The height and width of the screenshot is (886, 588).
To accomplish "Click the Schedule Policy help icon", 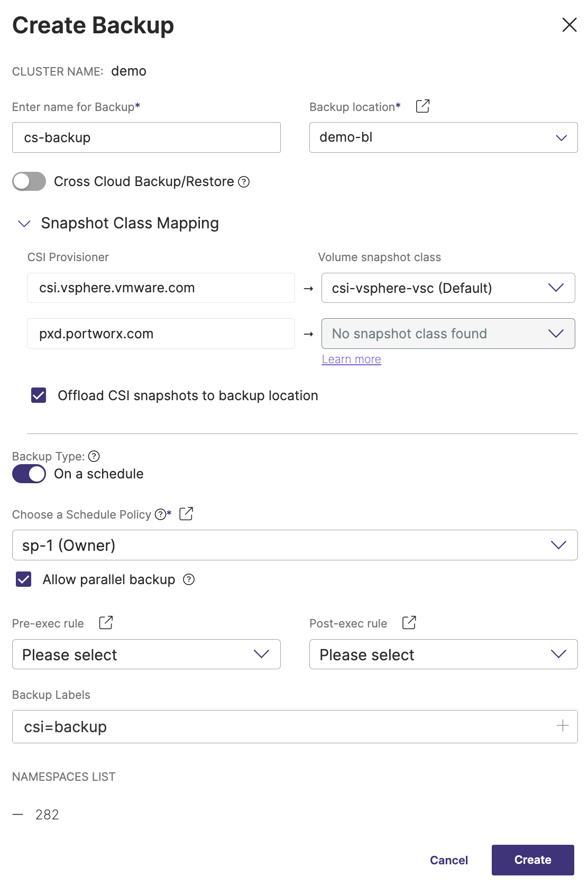I will pos(160,514).
